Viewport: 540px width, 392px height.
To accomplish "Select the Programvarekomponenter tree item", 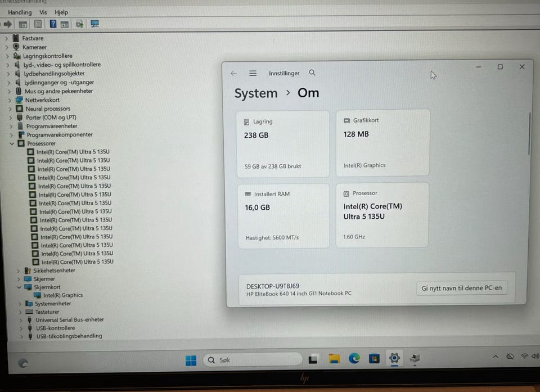I will tap(60, 134).
